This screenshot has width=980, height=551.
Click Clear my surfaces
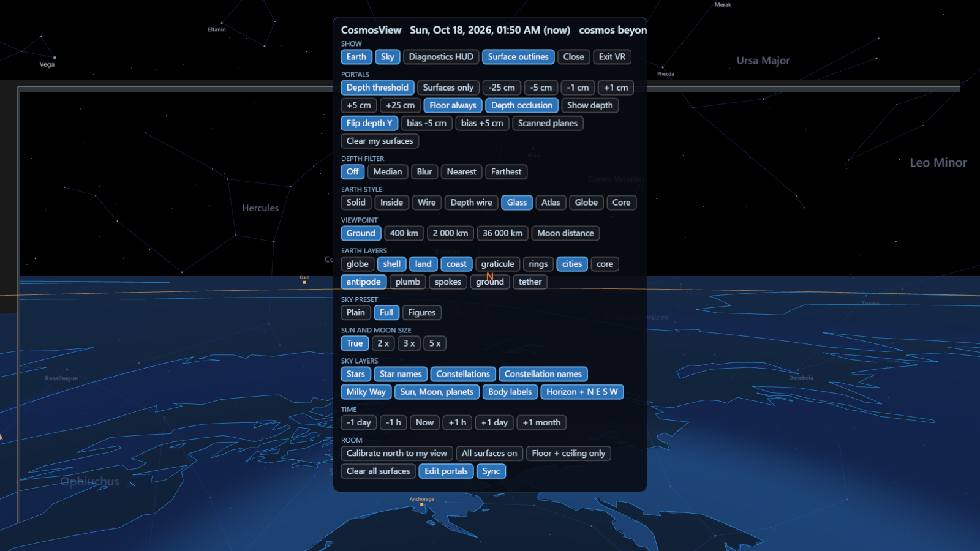pos(380,141)
